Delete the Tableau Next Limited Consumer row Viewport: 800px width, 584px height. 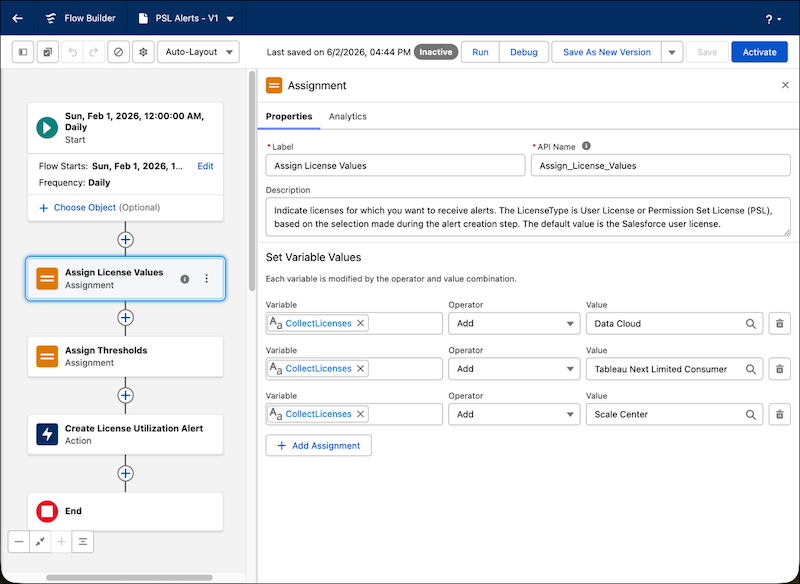(779, 369)
